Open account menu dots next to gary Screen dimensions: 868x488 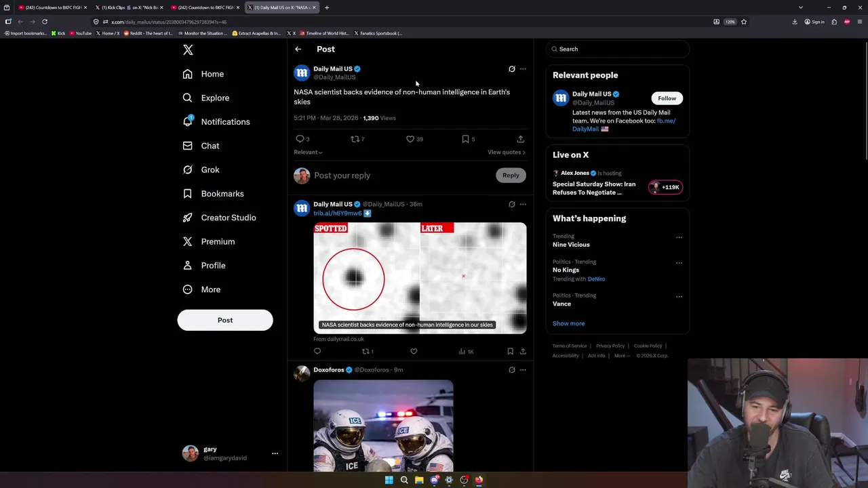[x=275, y=453]
